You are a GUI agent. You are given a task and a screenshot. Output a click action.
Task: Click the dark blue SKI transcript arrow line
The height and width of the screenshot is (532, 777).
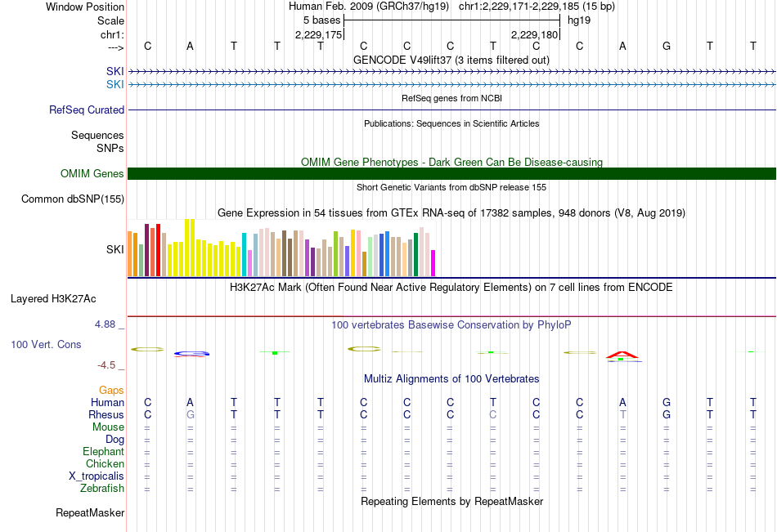tap(451, 72)
